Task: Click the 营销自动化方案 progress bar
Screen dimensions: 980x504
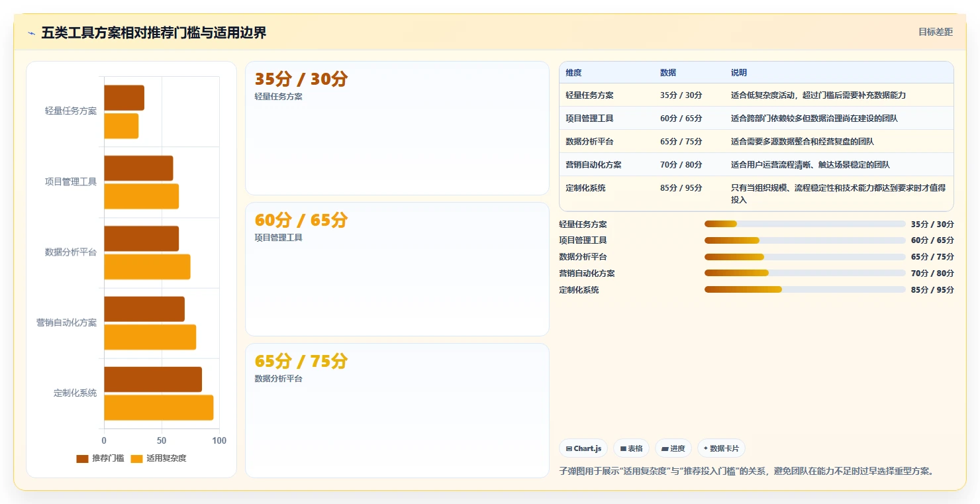Action: (805, 273)
